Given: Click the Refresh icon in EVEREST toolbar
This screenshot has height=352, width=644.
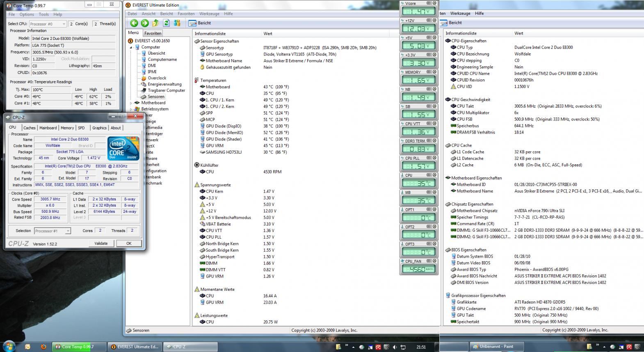Looking at the screenshot, I should [x=166, y=23].
